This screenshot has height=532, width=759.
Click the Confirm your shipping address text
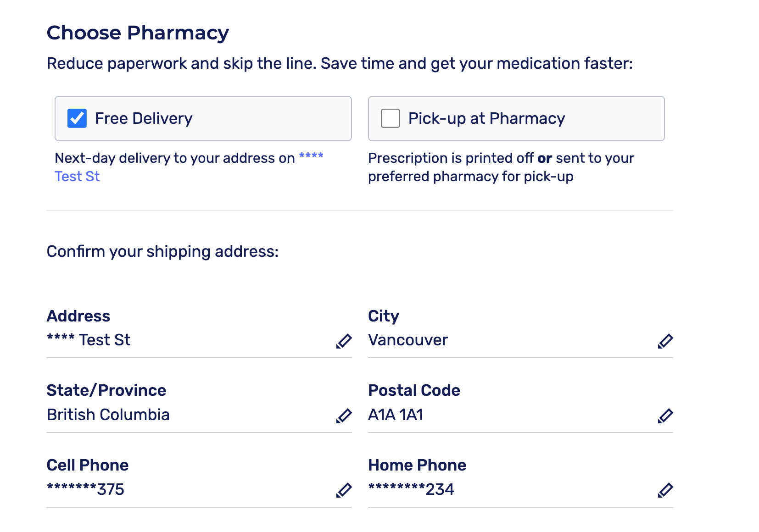(163, 252)
